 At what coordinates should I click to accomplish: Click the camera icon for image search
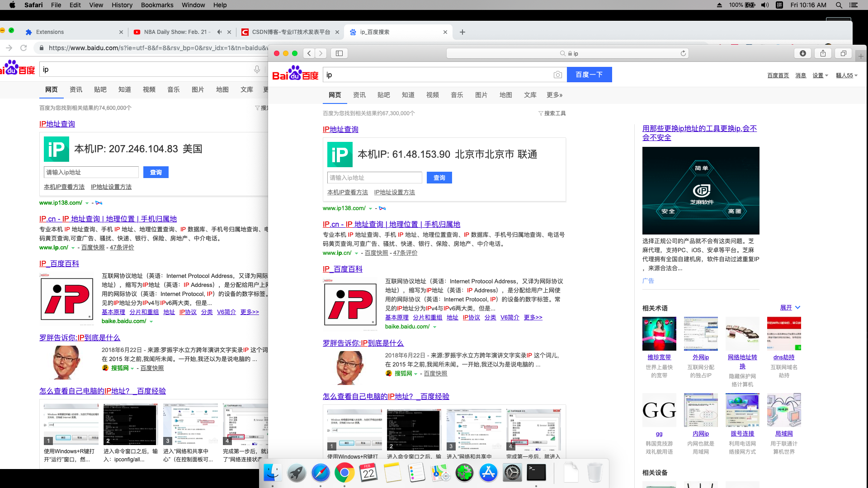558,75
